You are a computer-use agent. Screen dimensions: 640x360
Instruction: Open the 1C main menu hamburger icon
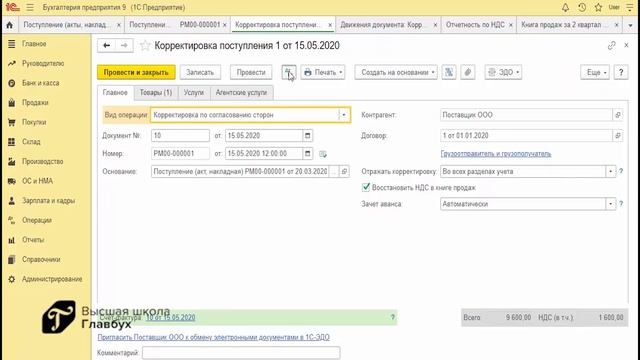(30, 7)
